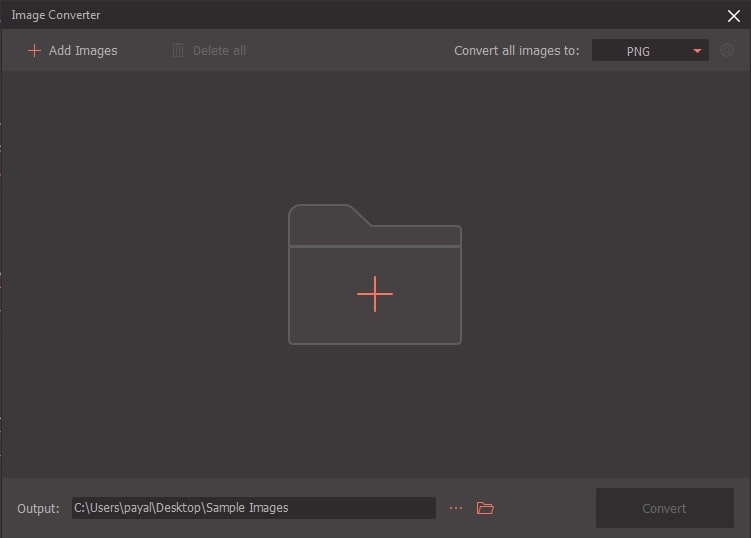Open output folder with orange folder icon
The width and height of the screenshot is (751, 538).
486,508
